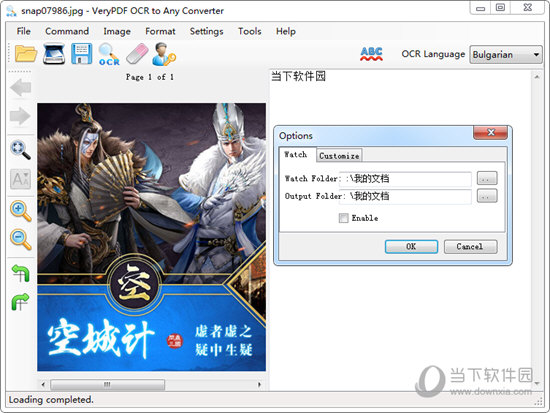Click the horizontal scrollbar thumb under image
Image resolution: width=550 pixels, height=413 pixels.
(107, 385)
